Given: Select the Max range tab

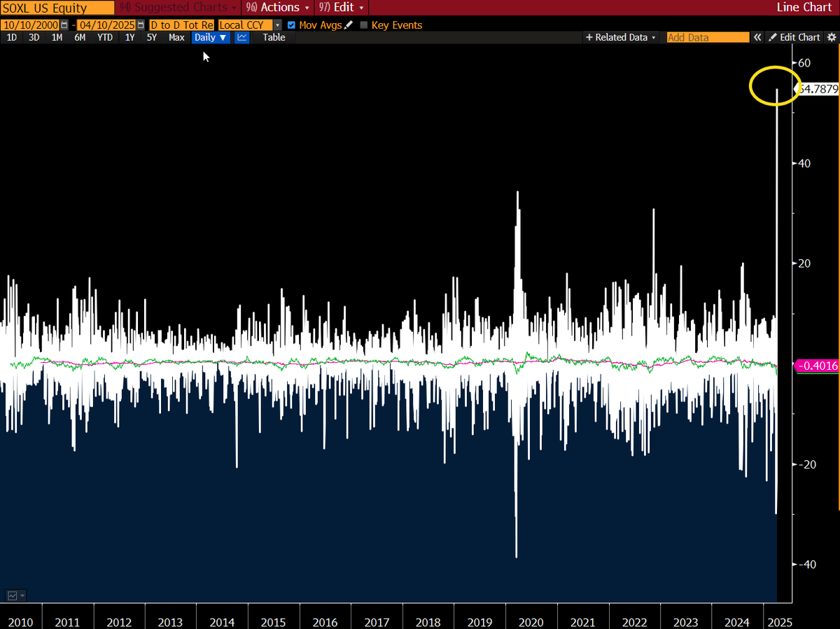Looking at the screenshot, I should 176,38.
